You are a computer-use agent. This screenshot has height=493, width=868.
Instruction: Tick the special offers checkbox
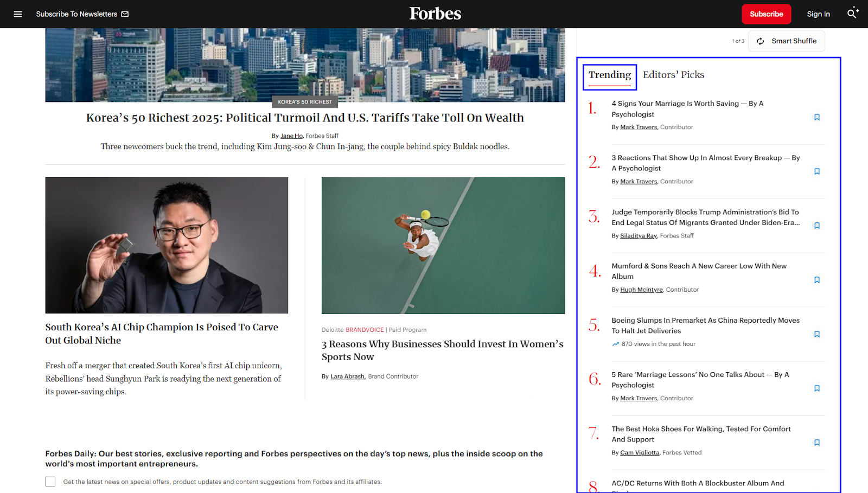[50, 482]
